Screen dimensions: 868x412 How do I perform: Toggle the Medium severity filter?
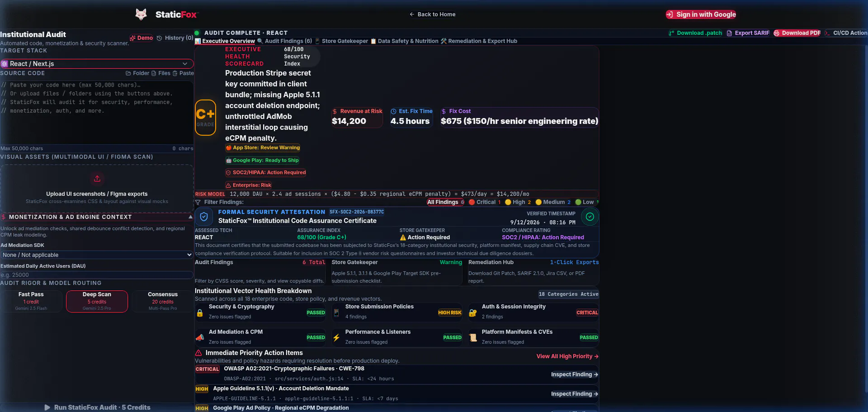click(553, 202)
